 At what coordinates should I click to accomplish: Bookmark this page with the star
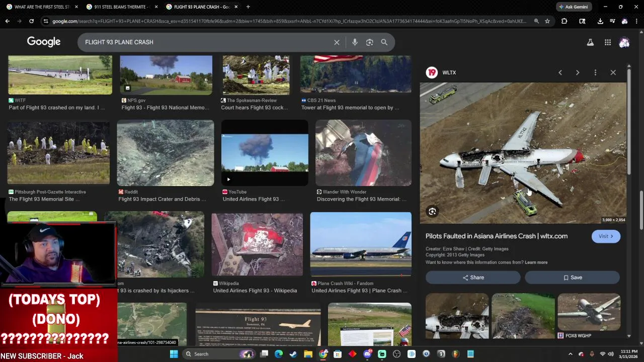coord(547,21)
